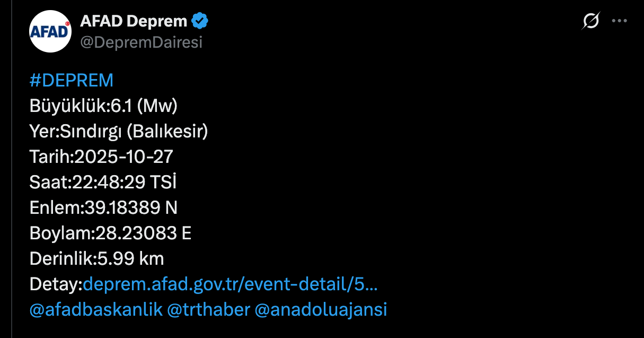
Task: Click the Enlem:39.18389 N line
Action: coord(103,207)
